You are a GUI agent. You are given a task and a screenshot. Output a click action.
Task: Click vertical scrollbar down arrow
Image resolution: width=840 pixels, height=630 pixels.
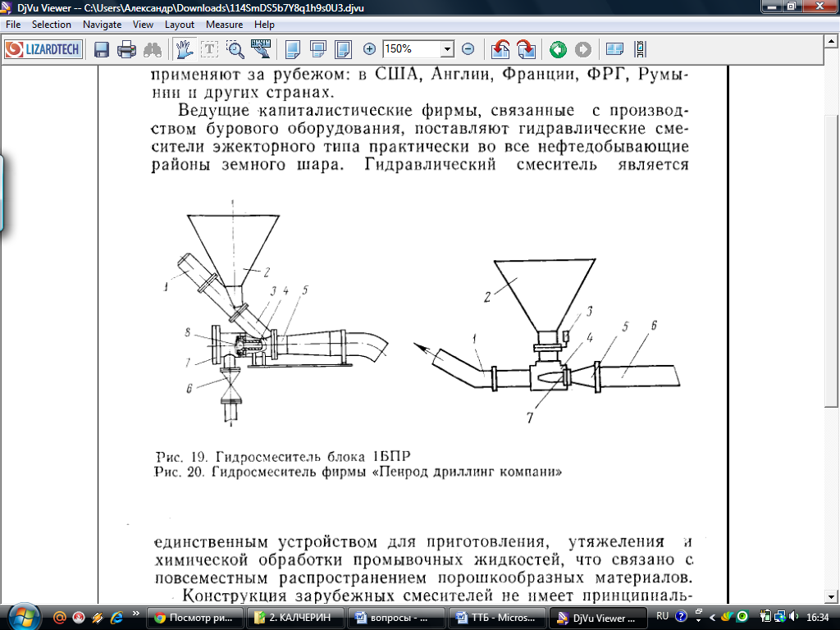[x=832, y=597]
